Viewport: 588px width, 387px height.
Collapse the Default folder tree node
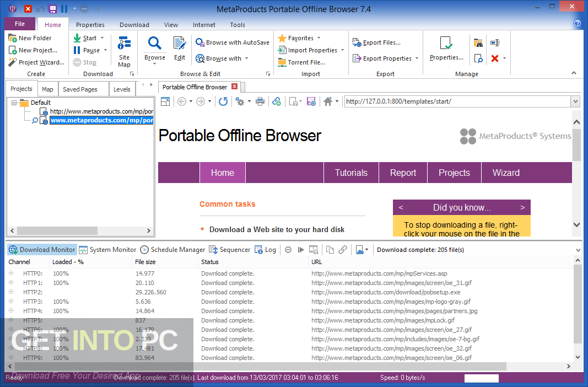14,103
